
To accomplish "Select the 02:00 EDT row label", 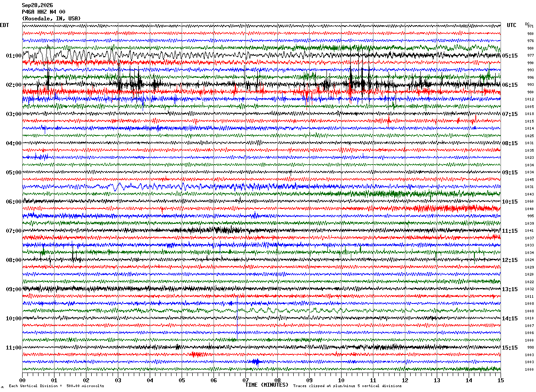I will coord(14,85).
